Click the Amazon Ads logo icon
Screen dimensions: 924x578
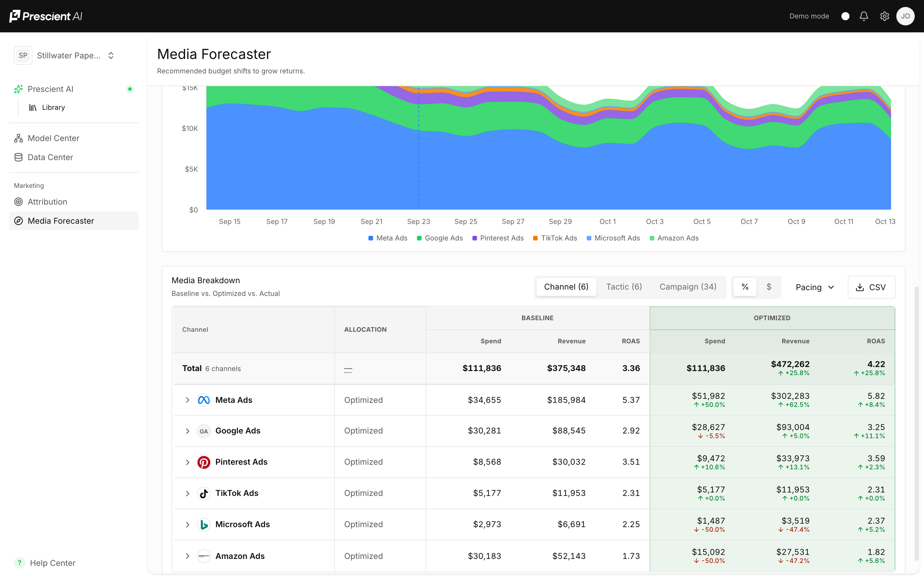point(204,556)
